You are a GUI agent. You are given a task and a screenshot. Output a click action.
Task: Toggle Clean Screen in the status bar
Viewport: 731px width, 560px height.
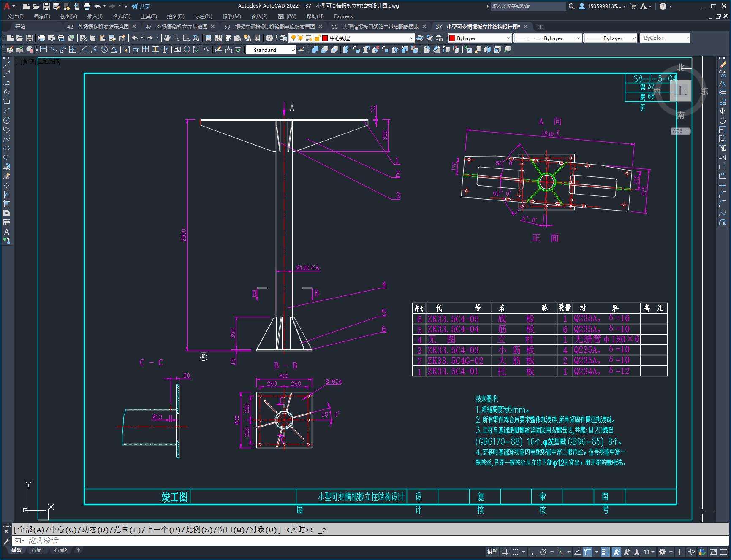(x=713, y=552)
